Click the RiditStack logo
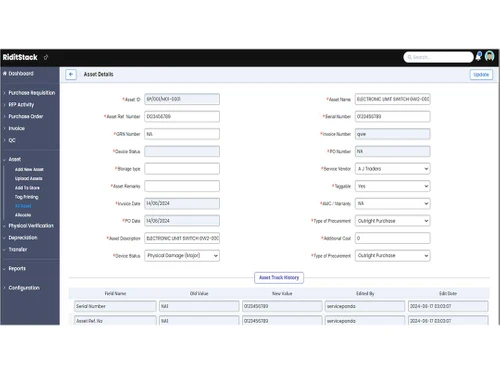The height and width of the screenshot is (375, 500). pyautogui.click(x=20, y=57)
